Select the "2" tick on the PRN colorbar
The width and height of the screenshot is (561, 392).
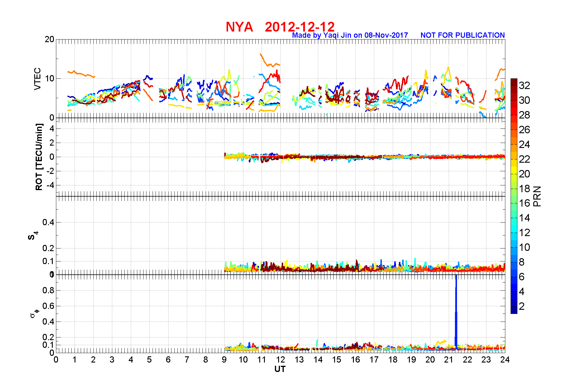click(x=522, y=306)
